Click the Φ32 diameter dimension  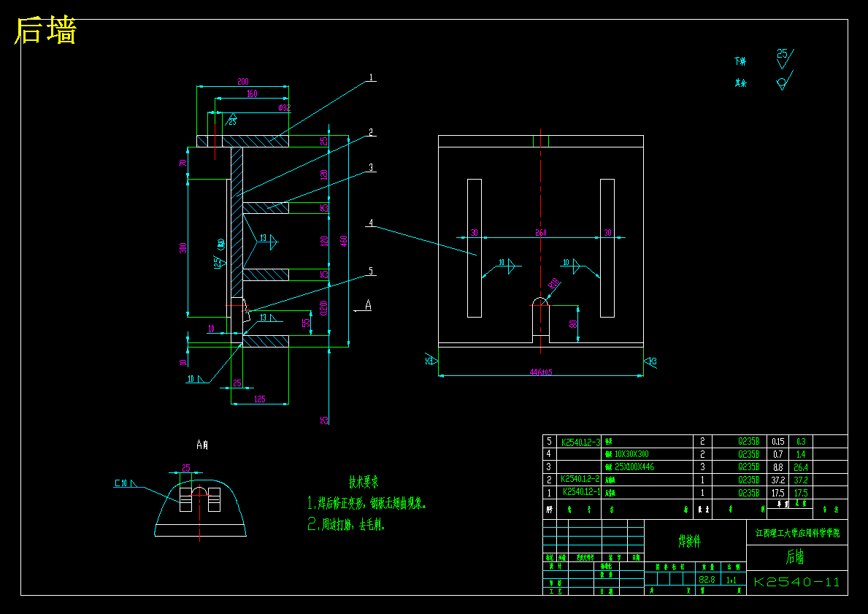pos(285,108)
